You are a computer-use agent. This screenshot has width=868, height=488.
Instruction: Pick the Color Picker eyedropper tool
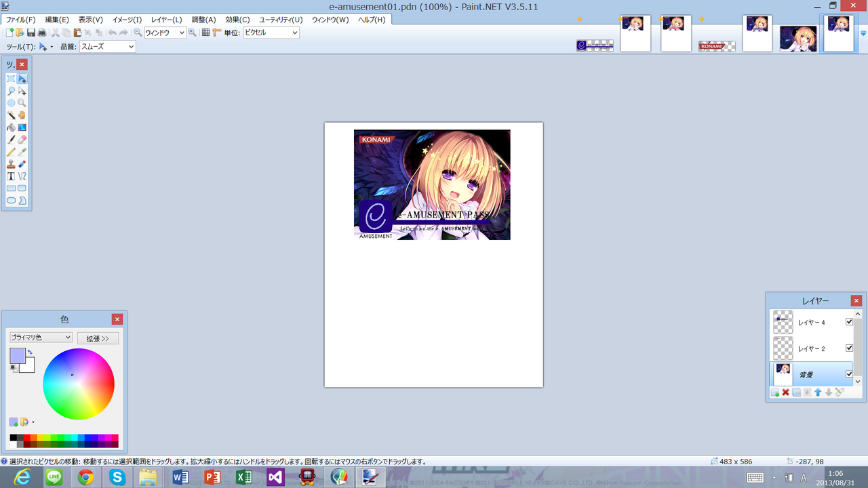tap(22, 152)
